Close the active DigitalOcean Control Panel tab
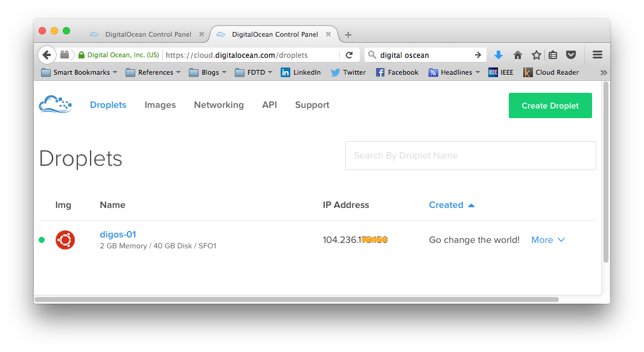Screen dimensions: 644x352 click(328, 34)
